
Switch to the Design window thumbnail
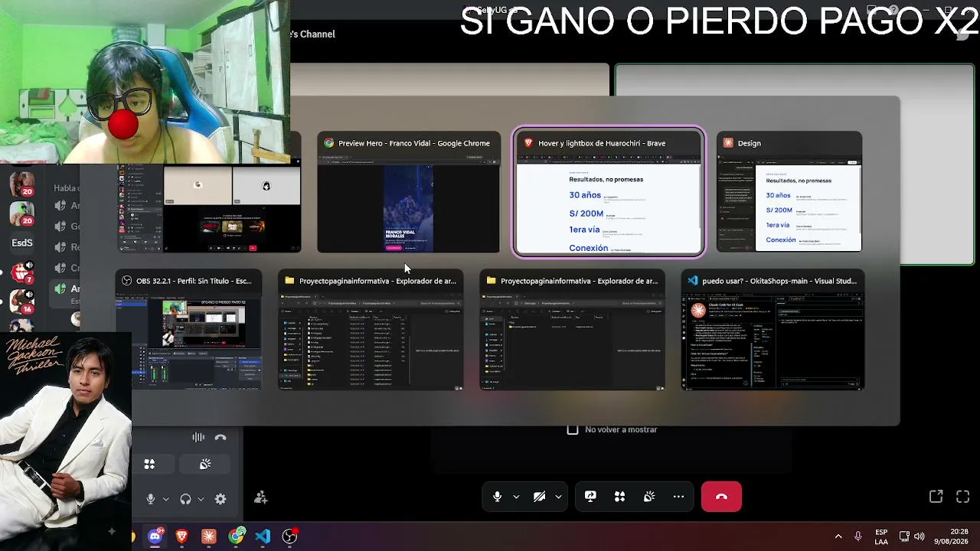(789, 192)
